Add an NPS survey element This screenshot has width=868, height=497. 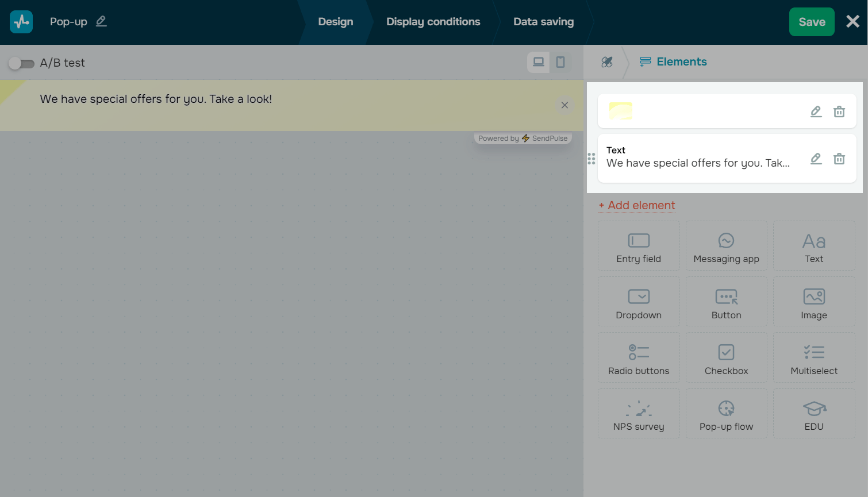(639, 414)
